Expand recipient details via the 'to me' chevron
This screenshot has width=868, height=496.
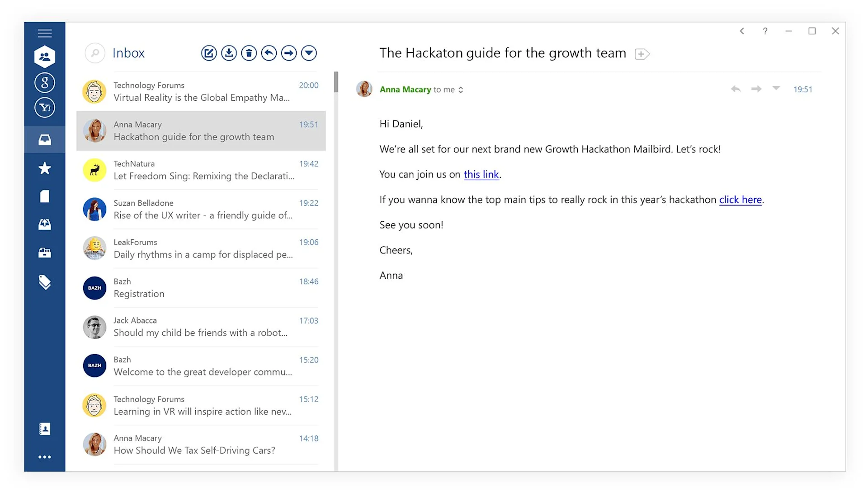461,89
